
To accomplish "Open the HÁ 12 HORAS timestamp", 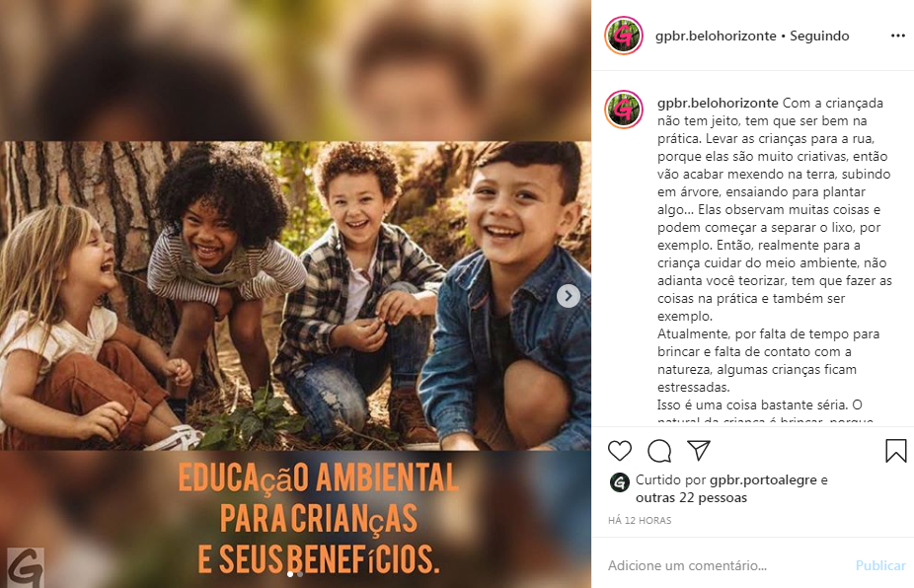I will 640,520.
